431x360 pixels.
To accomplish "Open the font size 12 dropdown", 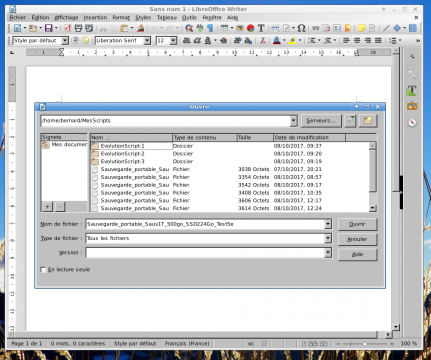I will click(173, 41).
